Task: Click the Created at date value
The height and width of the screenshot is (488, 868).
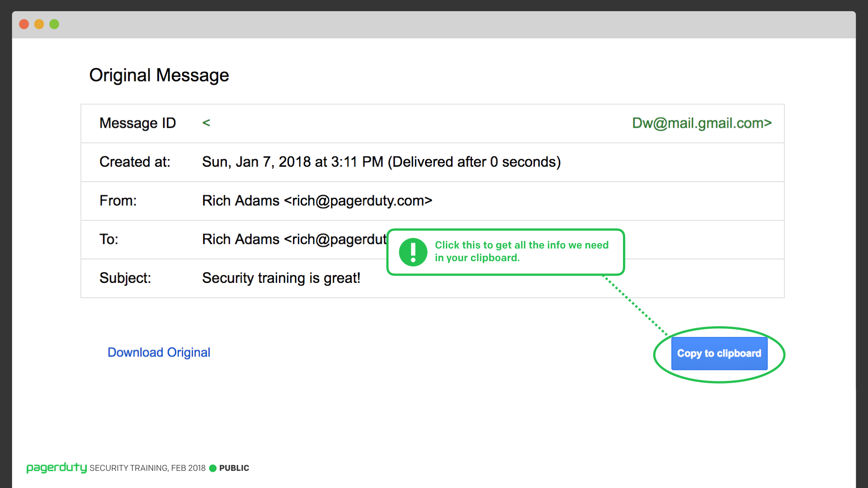Action: 381,162
